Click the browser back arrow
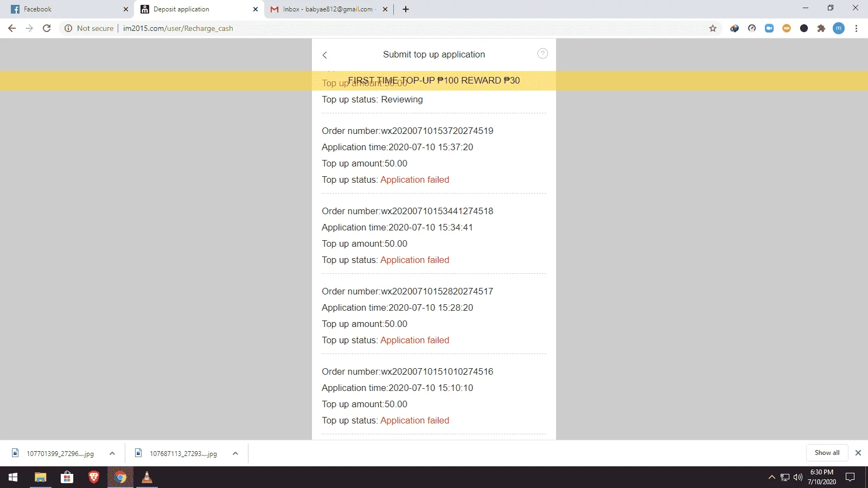The image size is (868, 488). click(x=12, y=28)
